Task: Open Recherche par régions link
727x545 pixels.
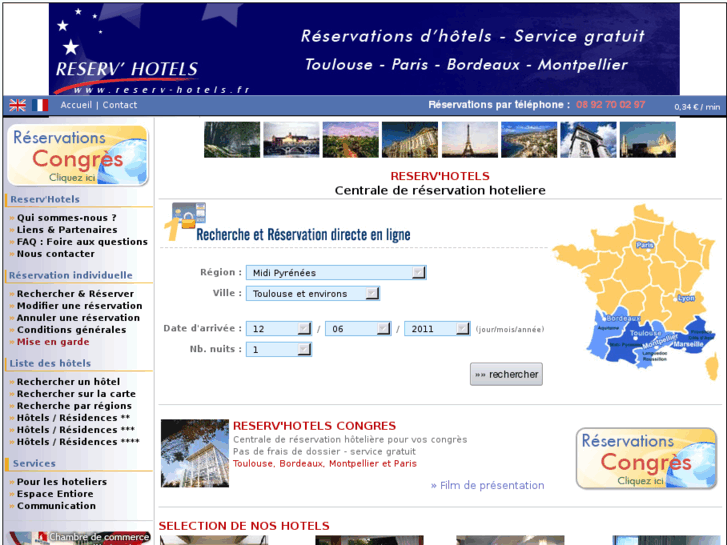Action: (x=74, y=406)
